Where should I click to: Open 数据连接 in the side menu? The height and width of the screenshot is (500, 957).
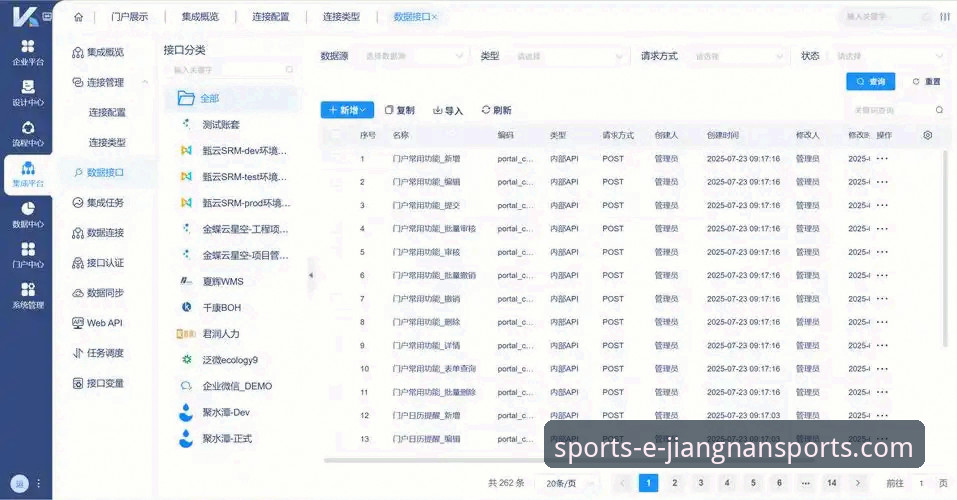(x=98, y=233)
